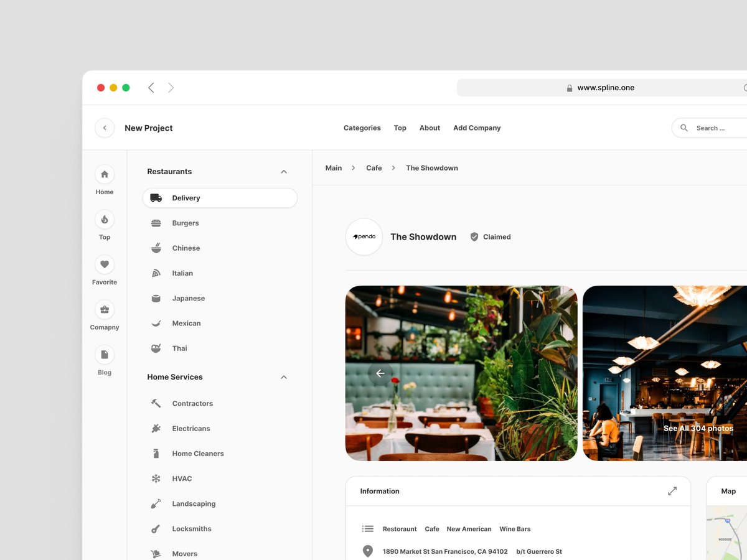The image size is (747, 560).
Task: Click the Contractors hammer icon
Action: (156, 403)
